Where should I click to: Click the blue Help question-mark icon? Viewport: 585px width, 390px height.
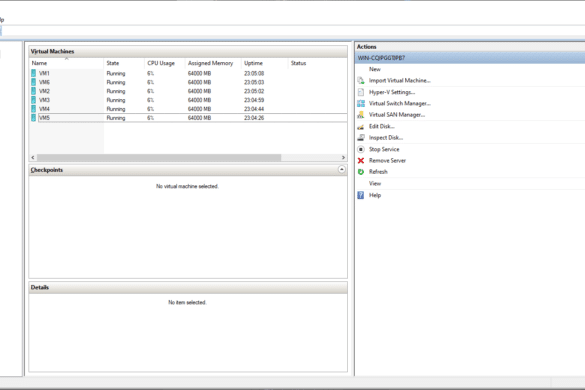(x=361, y=195)
